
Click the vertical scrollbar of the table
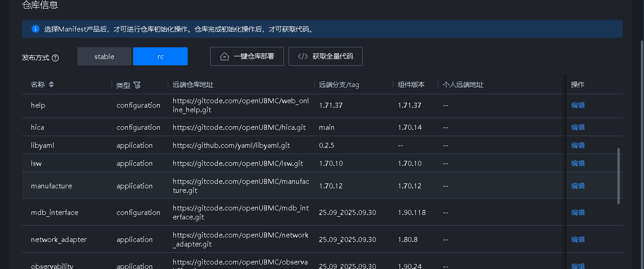[619, 176]
